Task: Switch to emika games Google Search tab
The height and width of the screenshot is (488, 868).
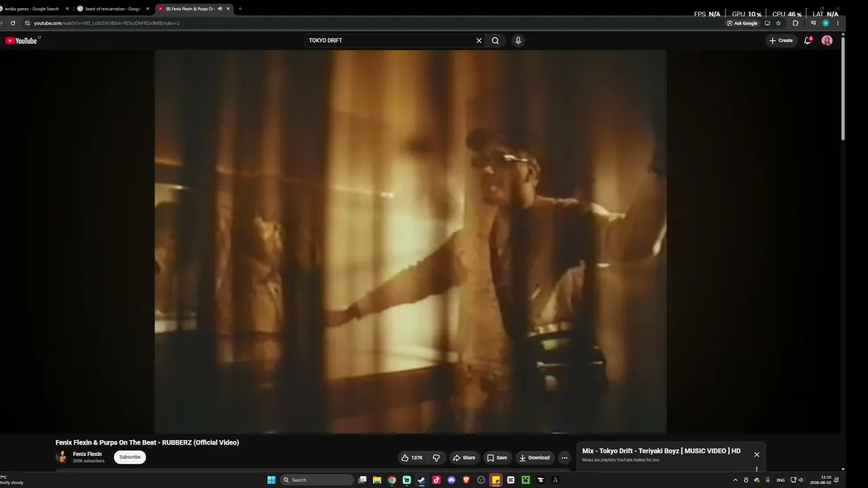Action: point(32,9)
